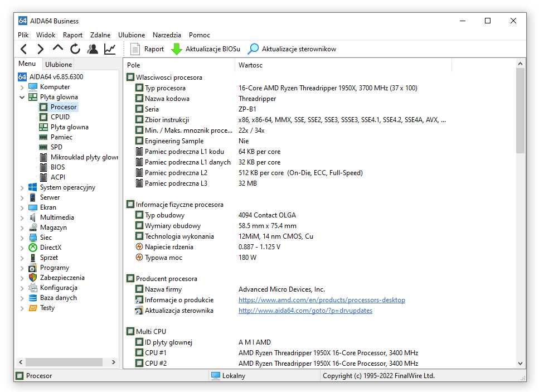Image resolution: width=539 pixels, height=392 pixels.
Task: Click the Konfiguracja tools icon in tree
Action: pyautogui.click(x=33, y=288)
